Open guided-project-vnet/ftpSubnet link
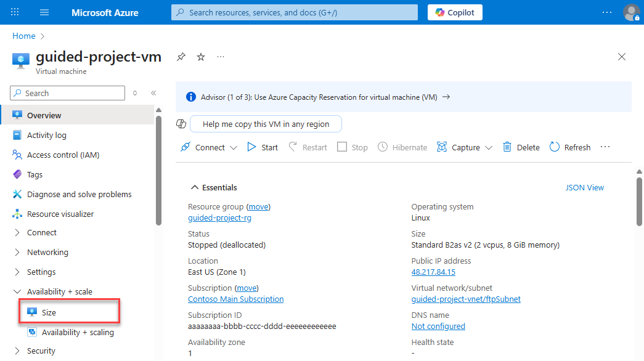The width and height of the screenshot is (644, 361). [x=466, y=299]
